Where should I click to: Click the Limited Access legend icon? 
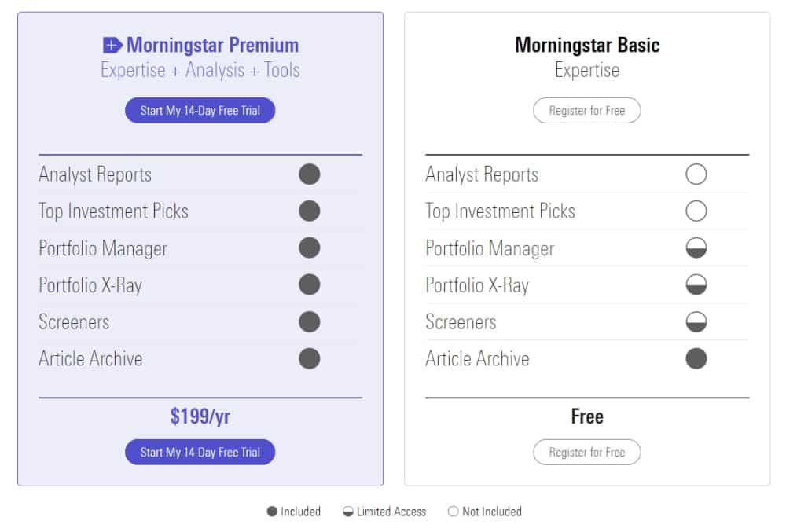pyautogui.click(x=348, y=512)
